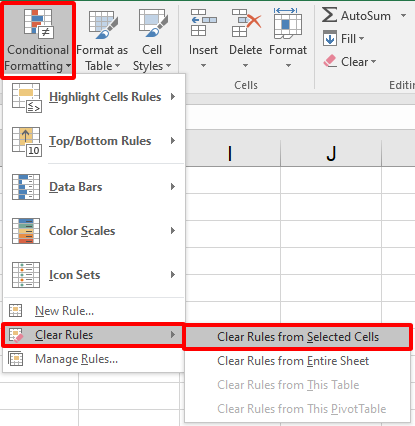
Task: Open the Cell Styles dropdown arrow
Action: 168,66
